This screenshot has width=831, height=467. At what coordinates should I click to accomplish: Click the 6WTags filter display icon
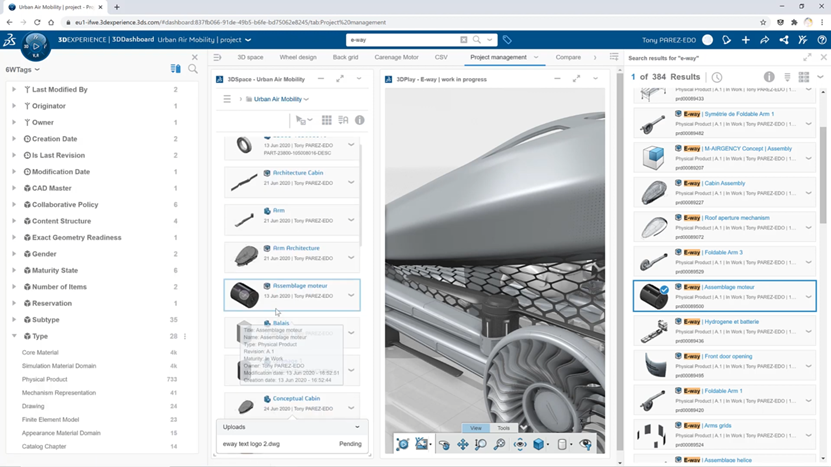pyautogui.click(x=175, y=69)
